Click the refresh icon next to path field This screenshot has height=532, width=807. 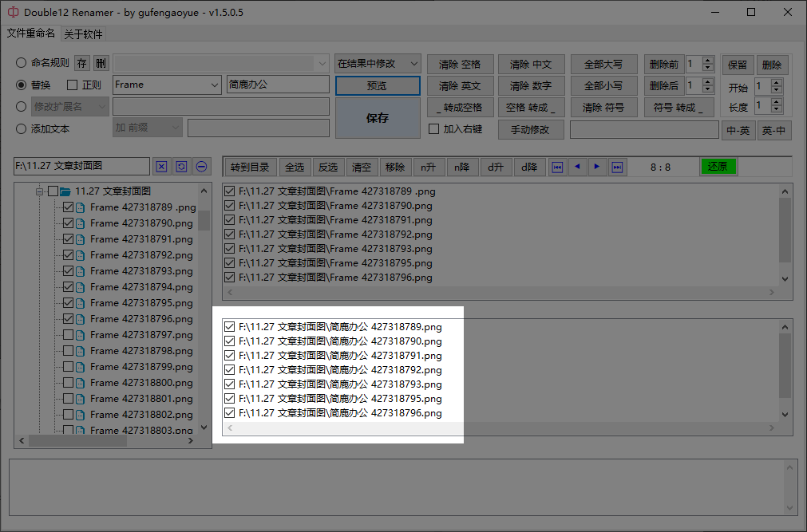click(182, 167)
